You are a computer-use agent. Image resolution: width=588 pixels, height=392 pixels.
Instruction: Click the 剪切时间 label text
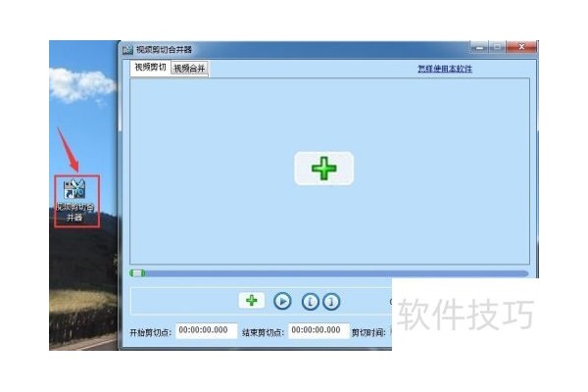[x=368, y=332]
